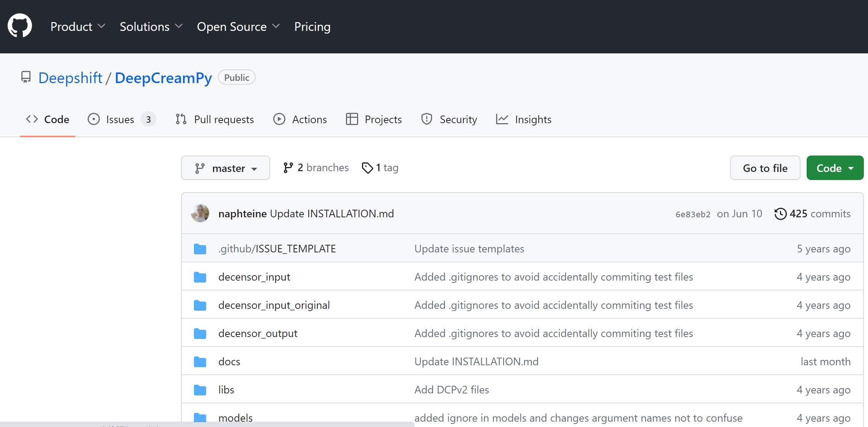Open the decensor_output folder
The width and height of the screenshot is (868, 427).
pos(258,334)
